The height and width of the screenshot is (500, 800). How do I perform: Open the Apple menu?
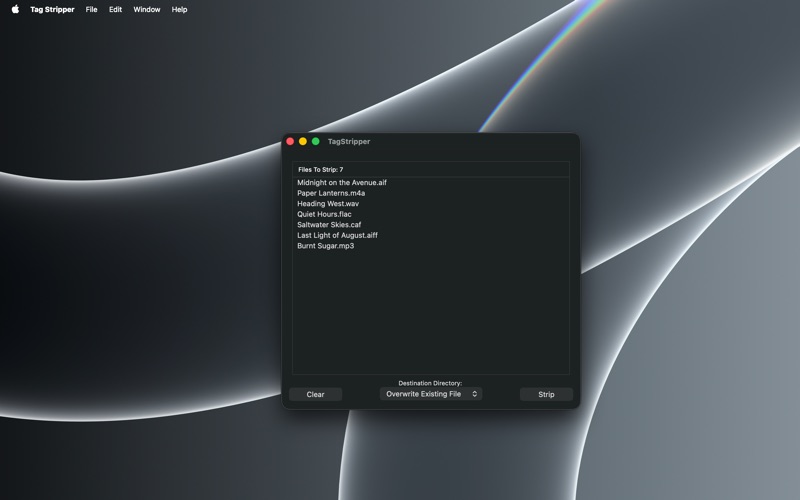(15, 9)
